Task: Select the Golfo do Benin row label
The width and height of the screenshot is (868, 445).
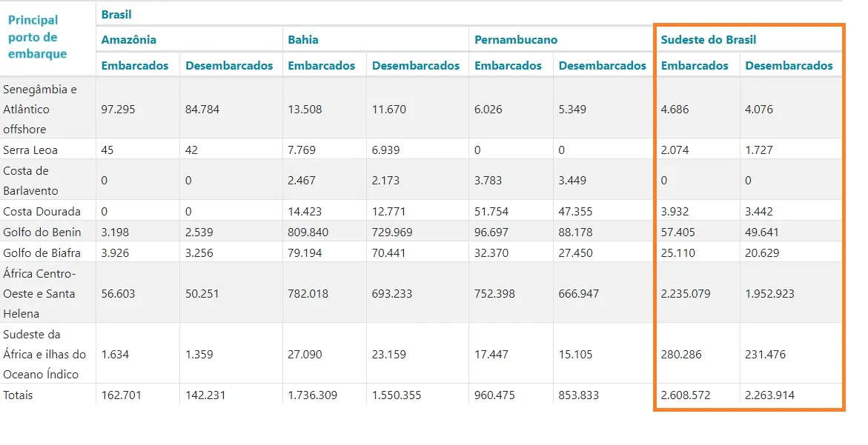Action: pyautogui.click(x=42, y=232)
